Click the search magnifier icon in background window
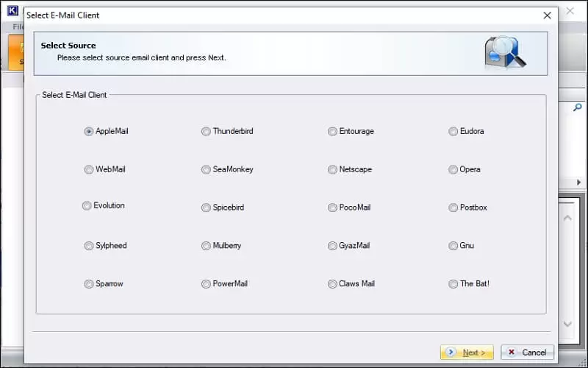The image size is (588, 368). (578, 107)
